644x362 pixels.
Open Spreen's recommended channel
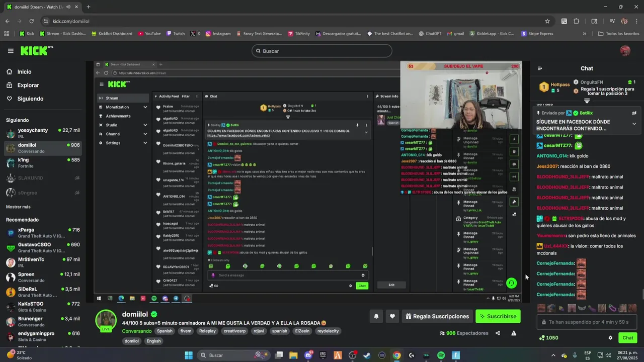(42, 277)
